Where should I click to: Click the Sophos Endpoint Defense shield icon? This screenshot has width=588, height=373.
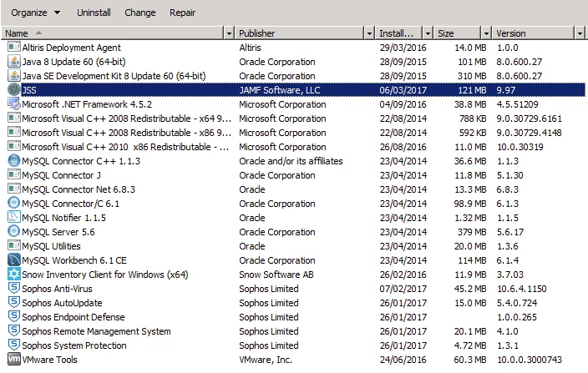[x=14, y=317]
